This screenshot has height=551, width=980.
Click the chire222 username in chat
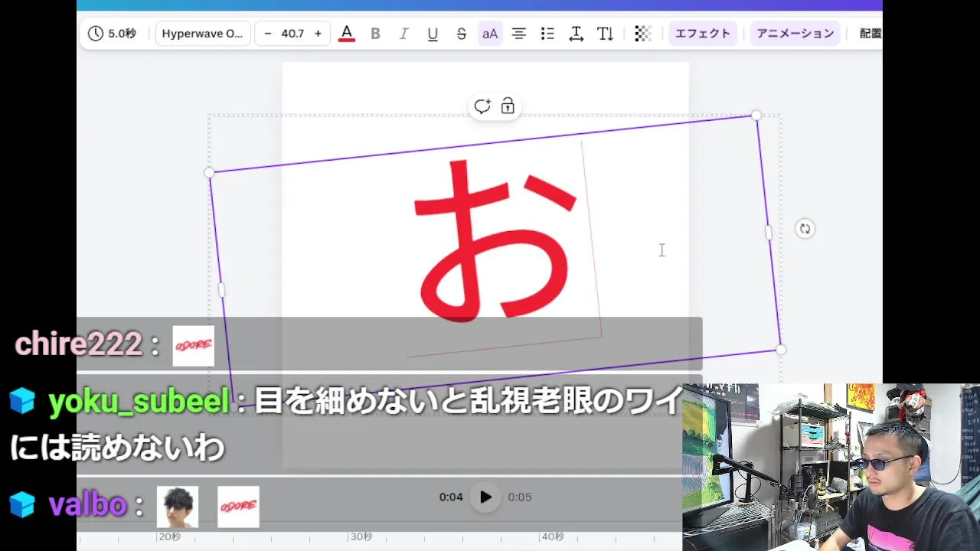[78, 344]
